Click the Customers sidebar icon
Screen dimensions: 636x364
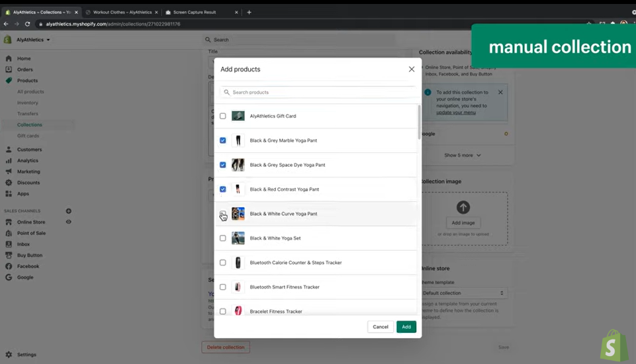[9, 150]
